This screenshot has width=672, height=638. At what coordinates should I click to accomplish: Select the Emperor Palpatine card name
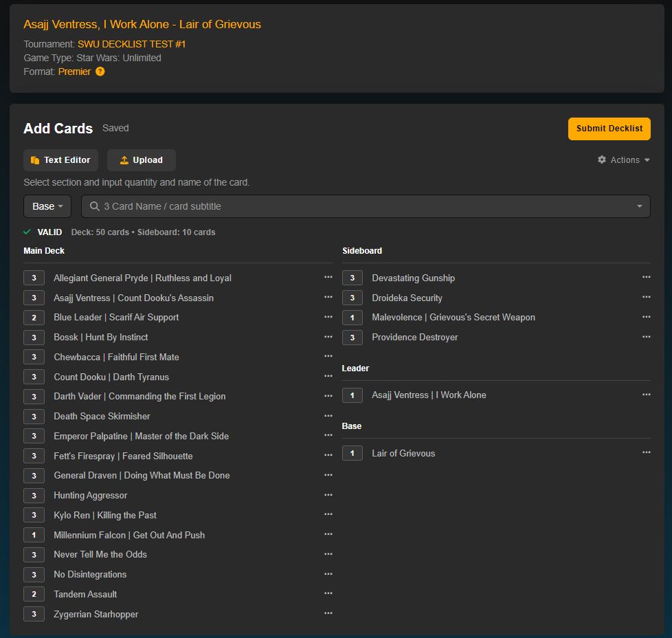tap(141, 436)
